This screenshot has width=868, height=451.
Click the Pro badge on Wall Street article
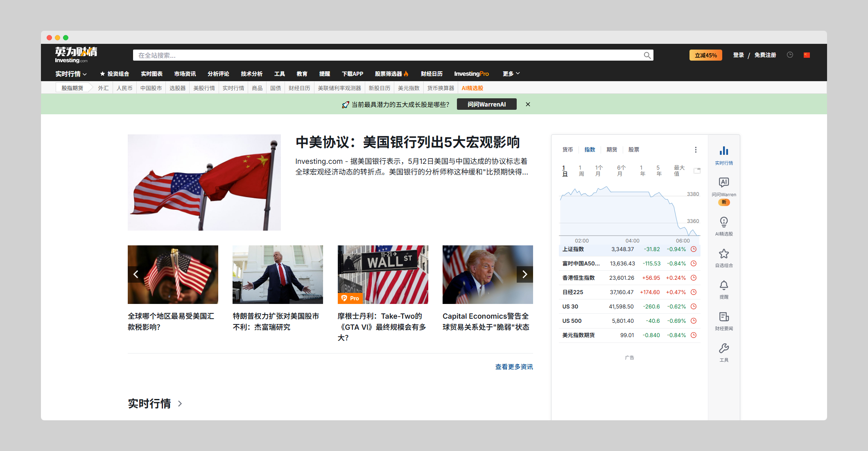click(x=350, y=298)
